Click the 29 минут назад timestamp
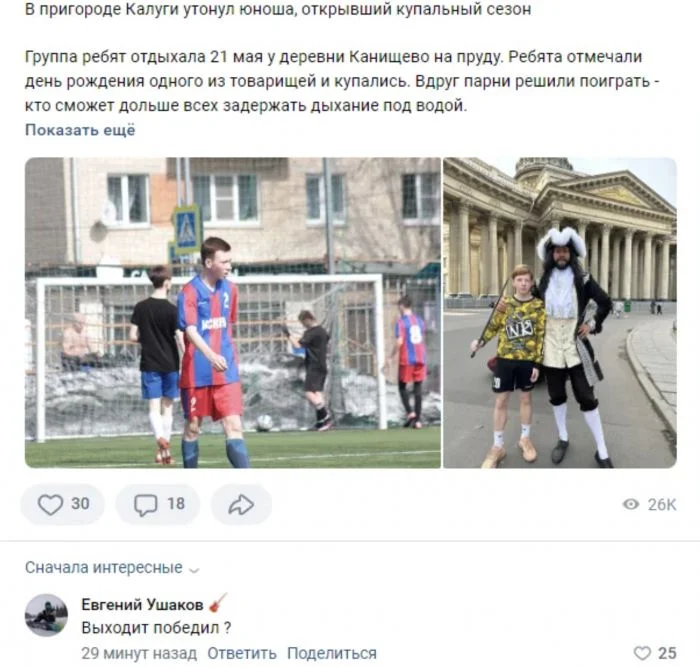Image resolution: width=700 pixels, height=667 pixels. pyautogui.click(x=139, y=654)
